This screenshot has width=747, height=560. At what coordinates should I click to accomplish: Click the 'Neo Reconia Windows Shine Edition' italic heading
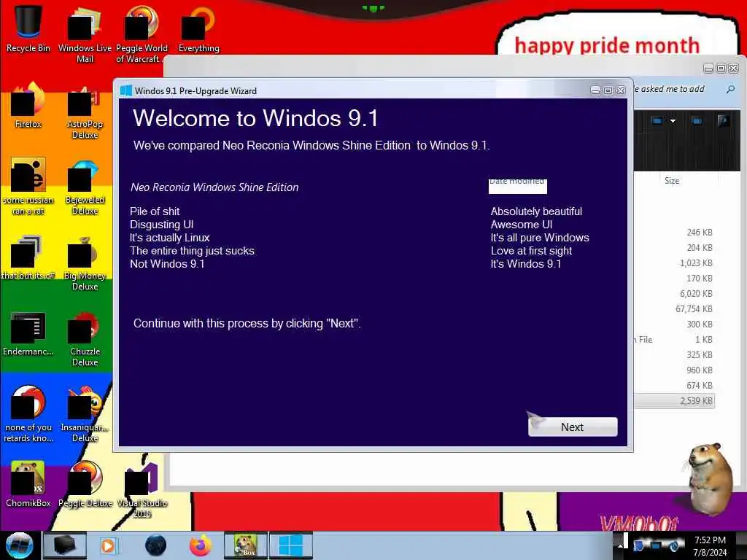click(x=215, y=187)
